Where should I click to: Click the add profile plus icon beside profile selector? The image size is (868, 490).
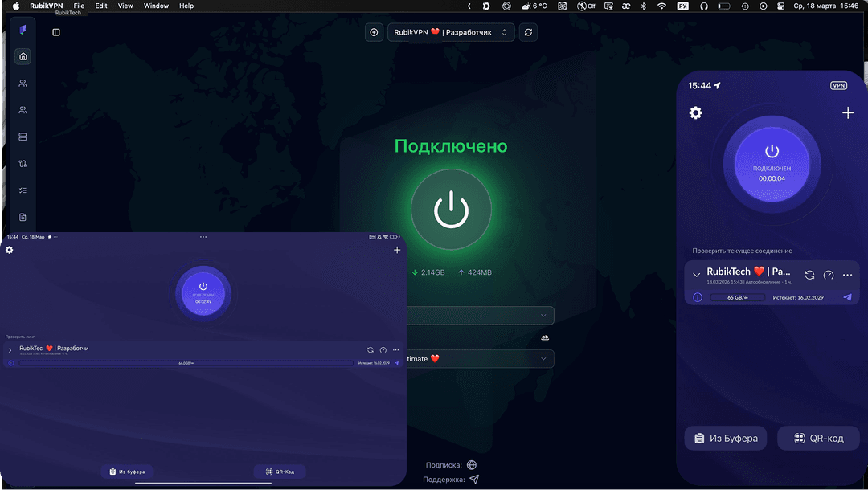coord(374,32)
